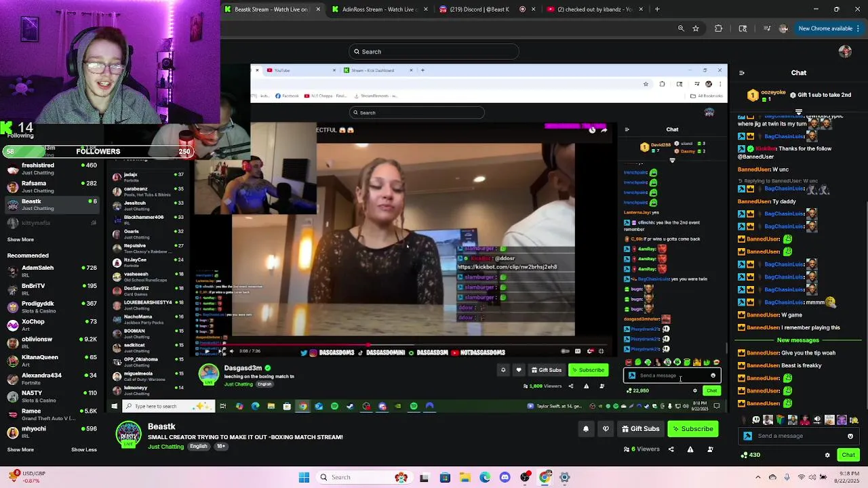
Task: Open Chrome media controls icon
Action: pos(767,28)
